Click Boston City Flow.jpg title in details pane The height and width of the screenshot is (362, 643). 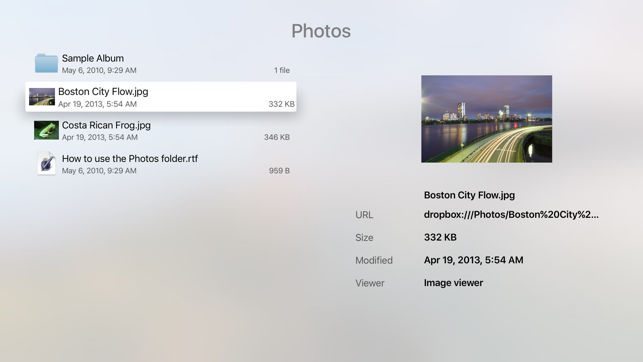point(469,195)
